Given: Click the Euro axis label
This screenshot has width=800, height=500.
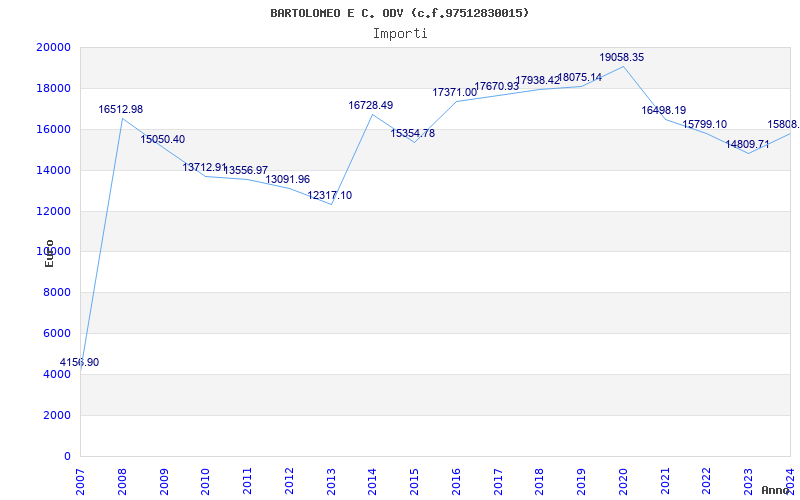Looking at the screenshot, I should pyautogui.click(x=49, y=254).
